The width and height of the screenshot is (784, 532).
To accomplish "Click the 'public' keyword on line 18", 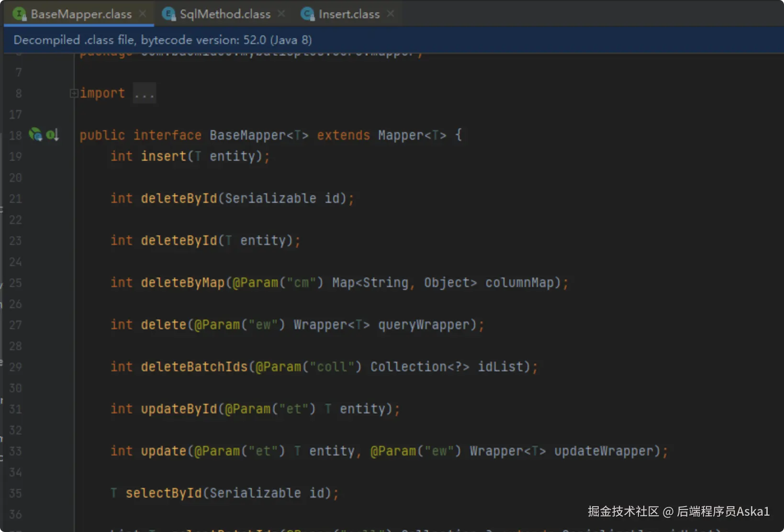I will (102, 135).
